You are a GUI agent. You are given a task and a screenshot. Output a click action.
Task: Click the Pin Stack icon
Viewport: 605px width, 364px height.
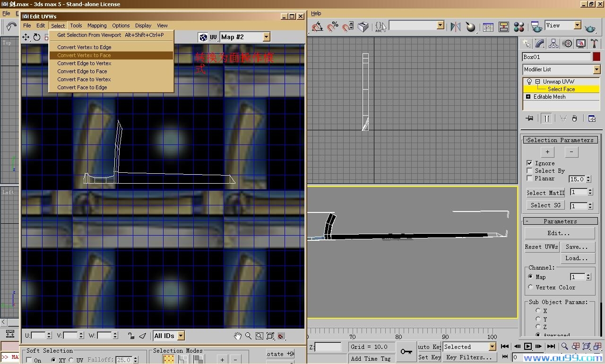tap(529, 119)
